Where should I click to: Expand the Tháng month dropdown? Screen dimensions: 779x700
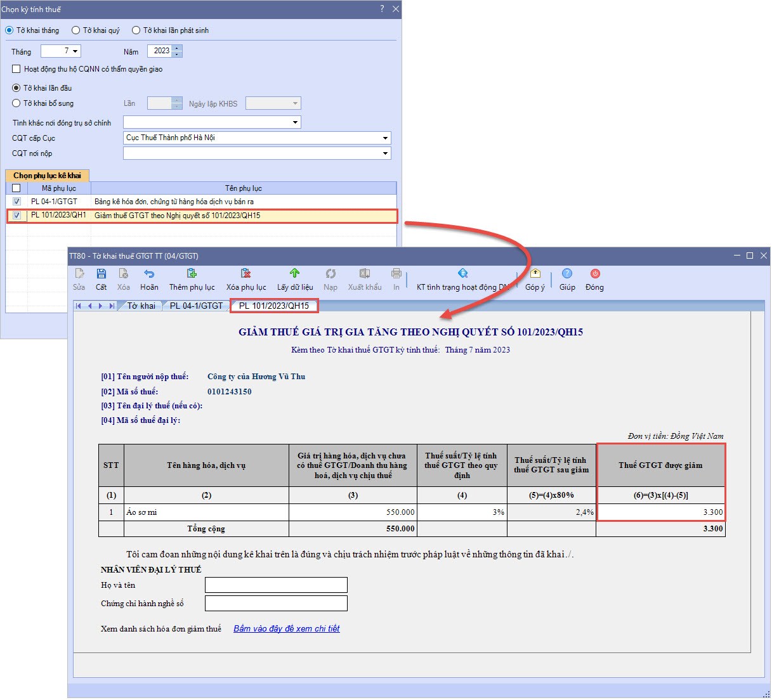click(x=75, y=51)
